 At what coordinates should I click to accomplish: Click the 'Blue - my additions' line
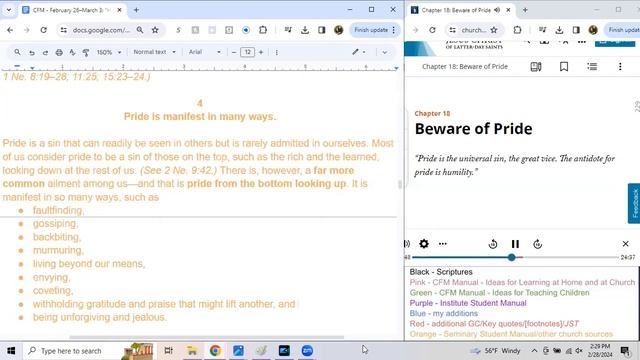pyautogui.click(x=444, y=313)
